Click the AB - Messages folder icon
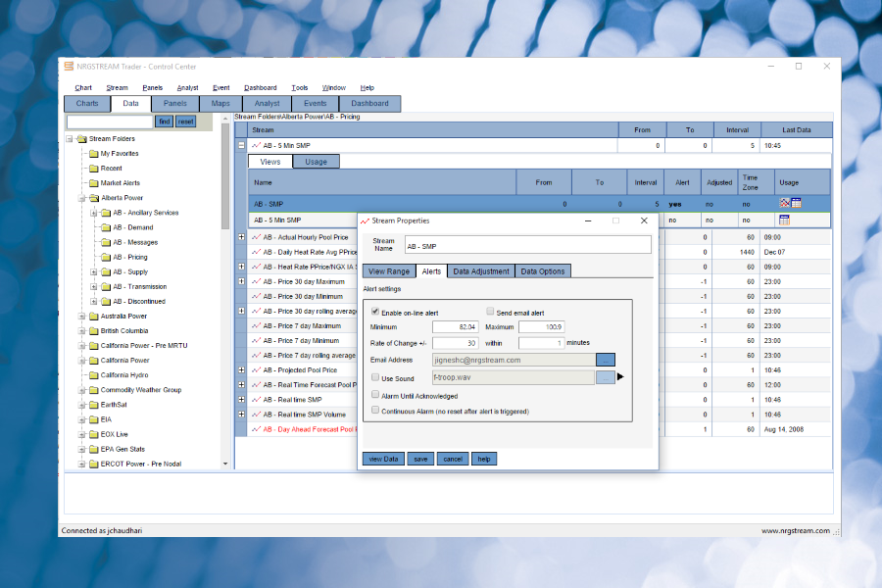The width and height of the screenshot is (882, 588). pos(106,242)
